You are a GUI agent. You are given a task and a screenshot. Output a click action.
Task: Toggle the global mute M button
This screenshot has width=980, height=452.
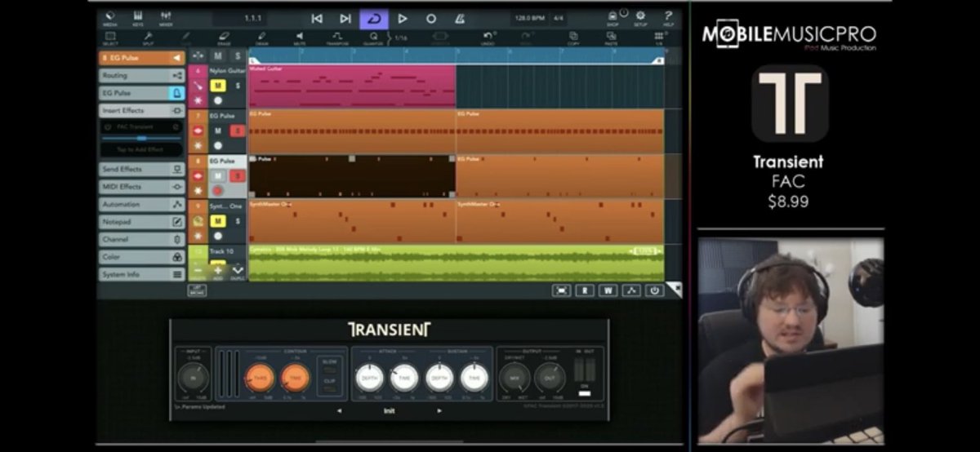(x=218, y=55)
